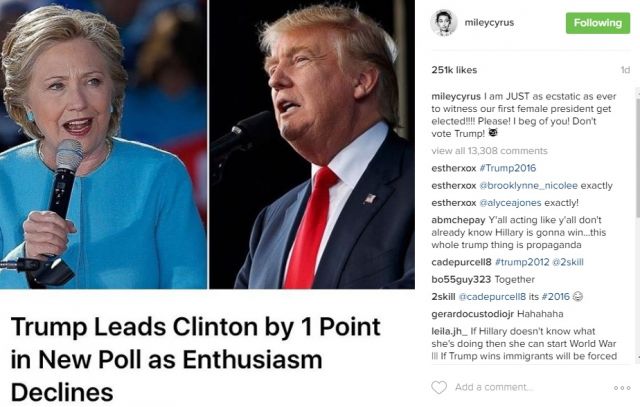Viewport: 640px width, 407px height.
Task: Open the three-dot more options menu
Action: [x=622, y=387]
